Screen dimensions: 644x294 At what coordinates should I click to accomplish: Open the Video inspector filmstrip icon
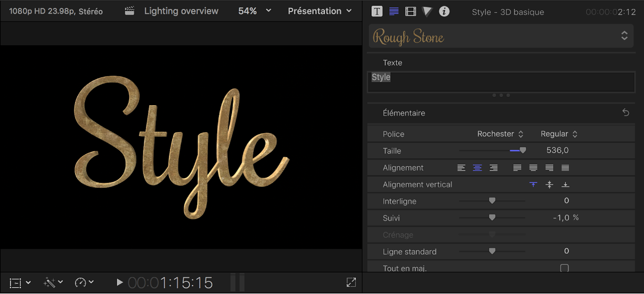coord(411,11)
